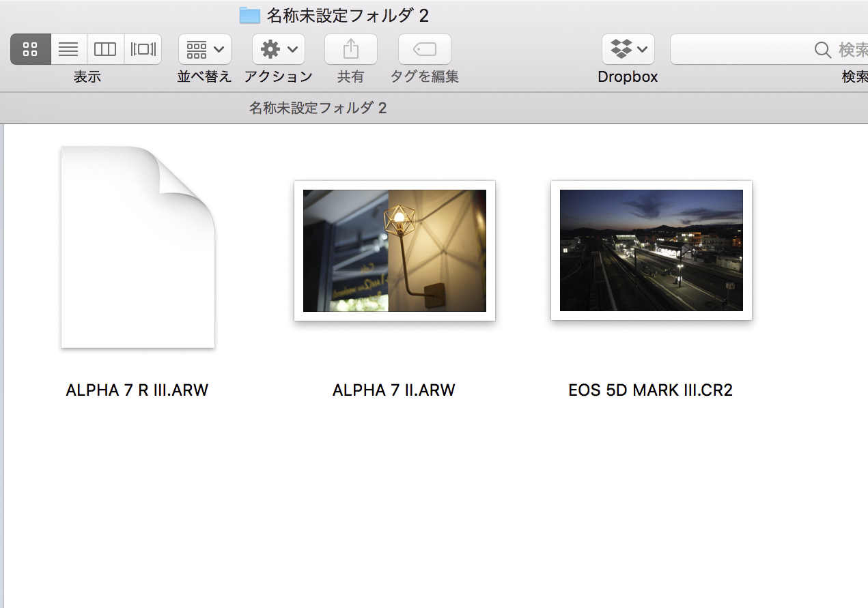Select the ALPHA 7 II.ARW lamp thumbnail
This screenshot has height=608, width=868.
click(395, 250)
